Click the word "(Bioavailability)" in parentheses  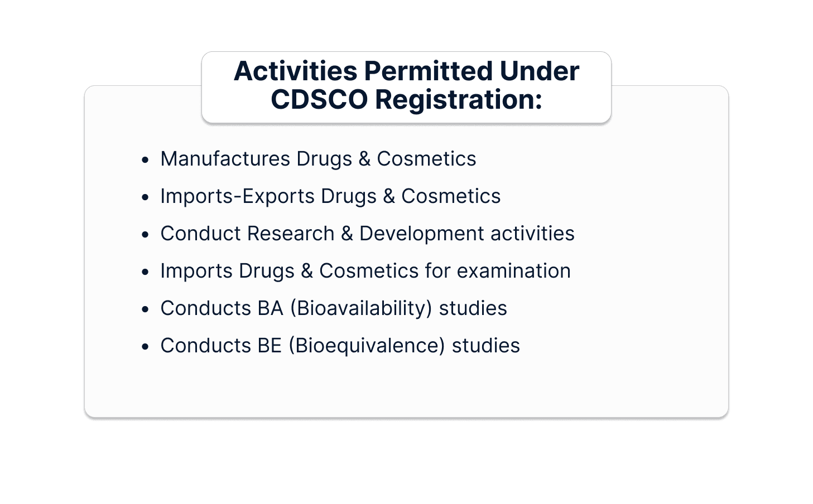(x=361, y=308)
